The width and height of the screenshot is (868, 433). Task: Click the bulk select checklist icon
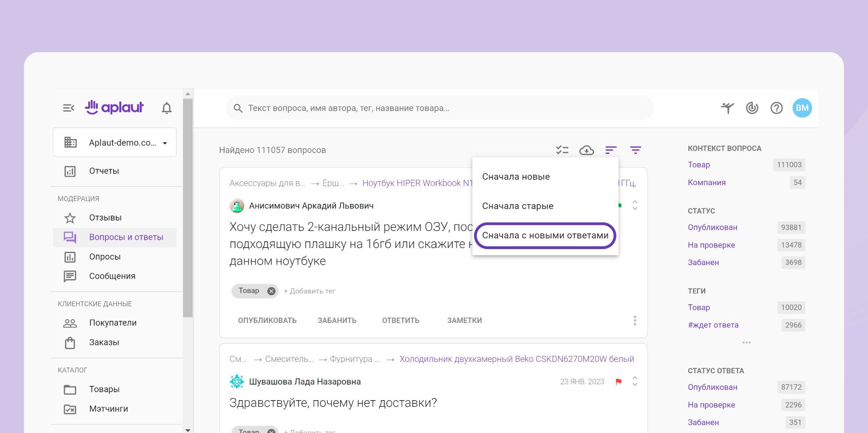point(562,150)
